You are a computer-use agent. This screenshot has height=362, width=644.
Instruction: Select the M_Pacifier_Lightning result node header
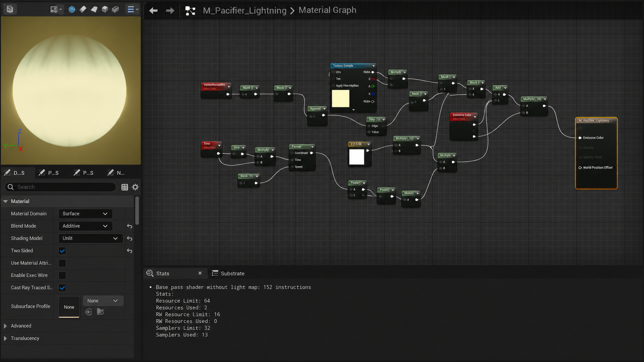(596, 120)
